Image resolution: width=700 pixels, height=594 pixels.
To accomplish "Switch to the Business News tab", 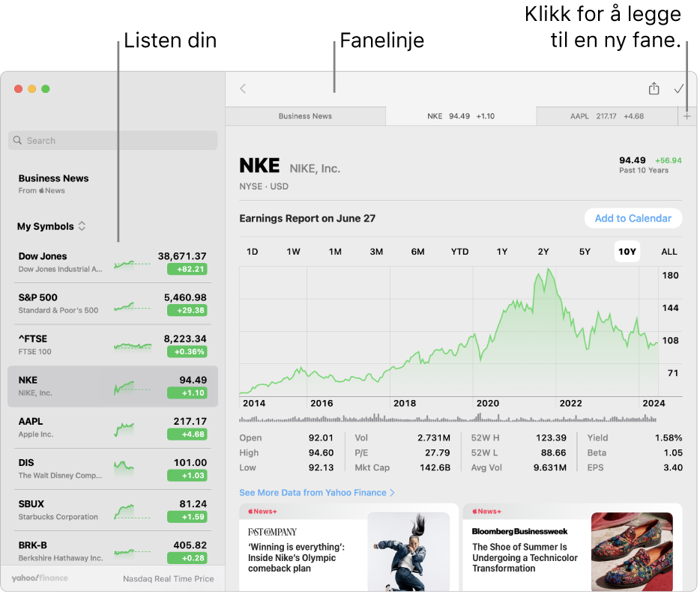I will (305, 116).
